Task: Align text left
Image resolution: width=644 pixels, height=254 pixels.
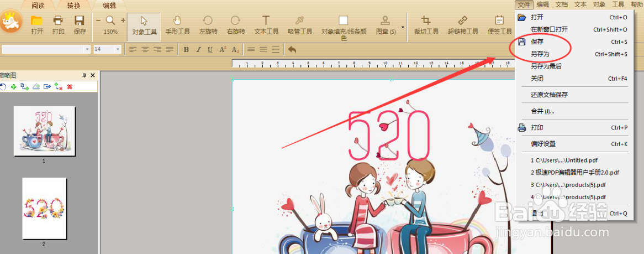Action: coord(133,49)
